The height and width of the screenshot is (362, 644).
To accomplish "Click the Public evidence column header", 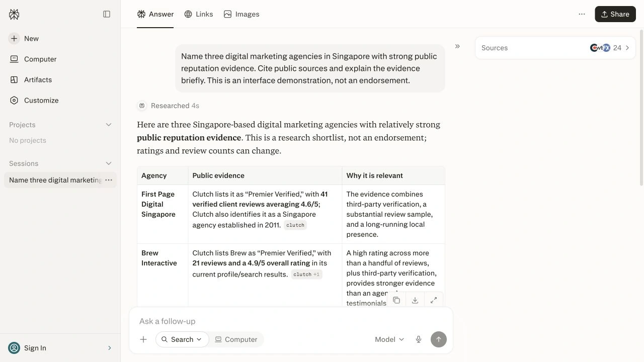I will click(265, 175).
